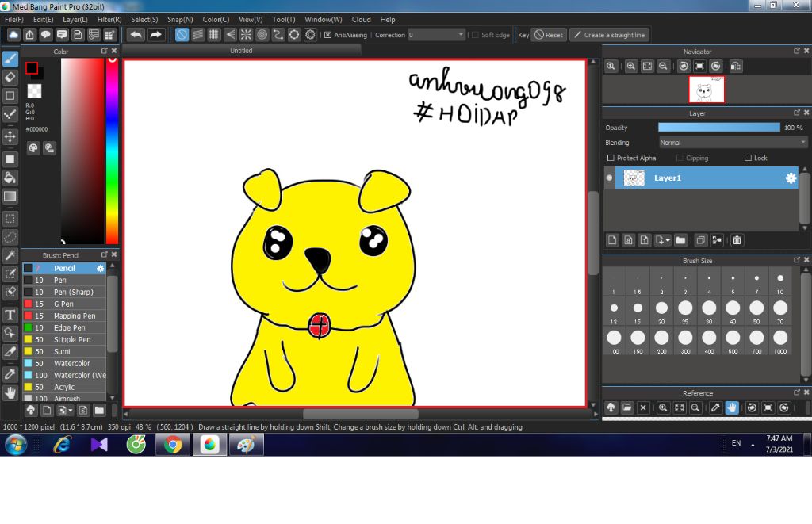Open the Cloud menu

point(362,20)
